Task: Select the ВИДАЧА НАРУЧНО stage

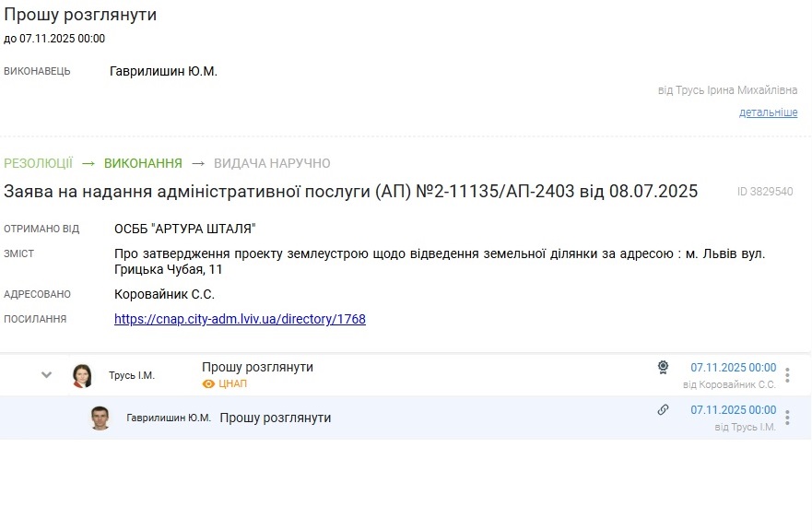Action: [272, 163]
